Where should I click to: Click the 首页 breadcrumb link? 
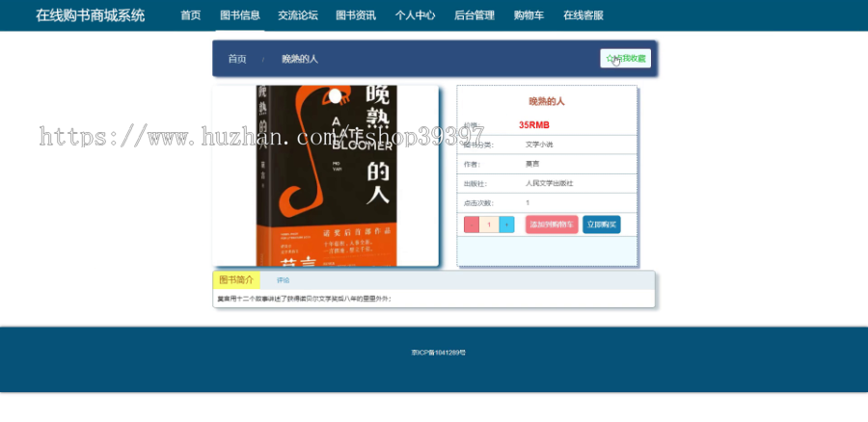click(237, 59)
